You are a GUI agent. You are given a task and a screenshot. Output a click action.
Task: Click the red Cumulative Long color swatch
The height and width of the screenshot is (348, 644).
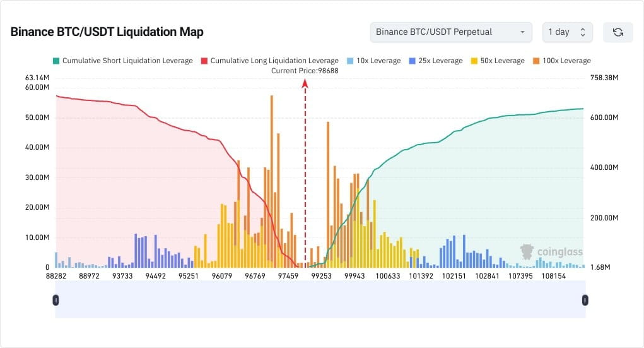pos(204,61)
